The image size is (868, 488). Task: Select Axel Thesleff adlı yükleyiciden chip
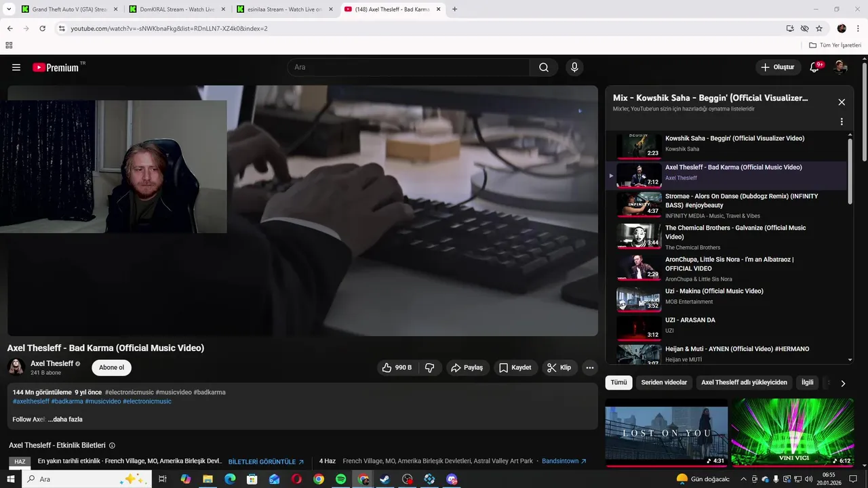[x=744, y=382]
